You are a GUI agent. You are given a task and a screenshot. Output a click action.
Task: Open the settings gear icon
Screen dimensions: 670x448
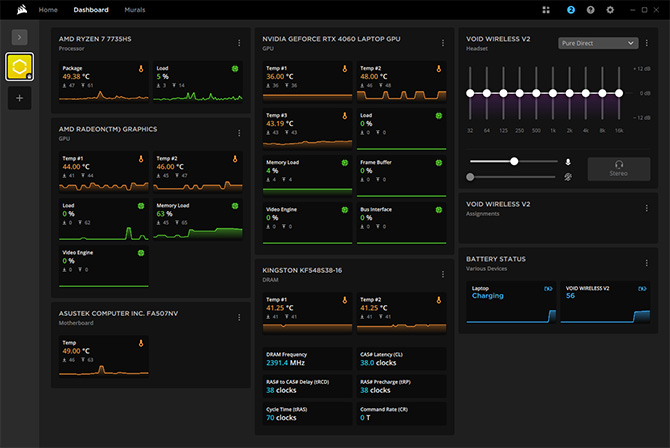610,10
